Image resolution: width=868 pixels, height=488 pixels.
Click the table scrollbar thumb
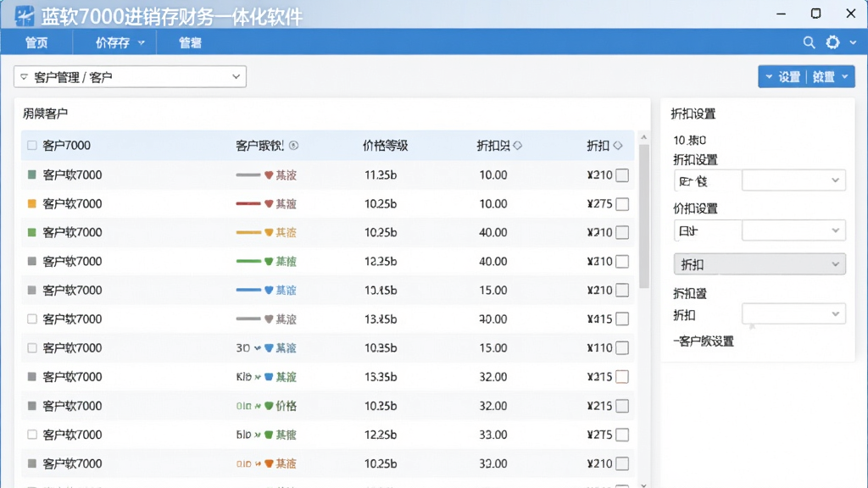[x=643, y=216]
